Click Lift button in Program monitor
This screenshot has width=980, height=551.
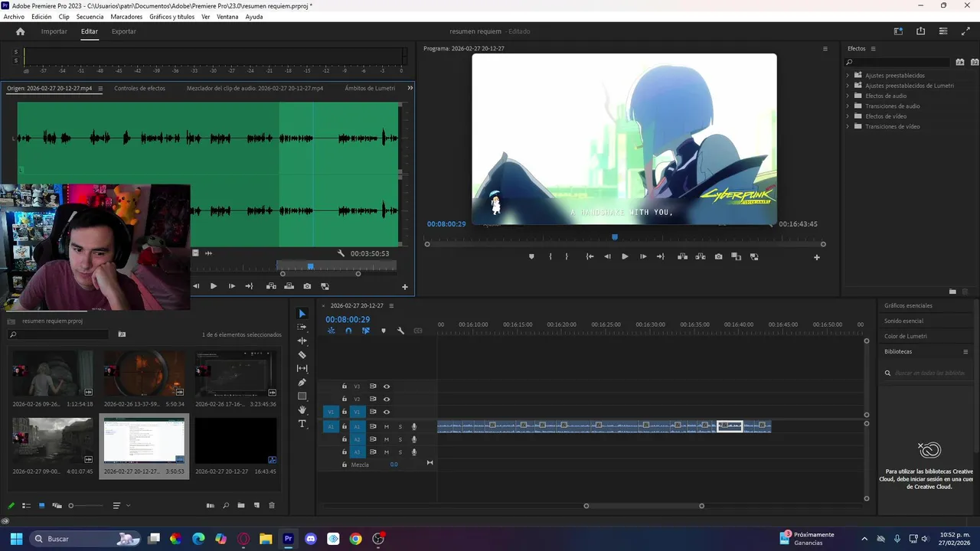tap(682, 257)
